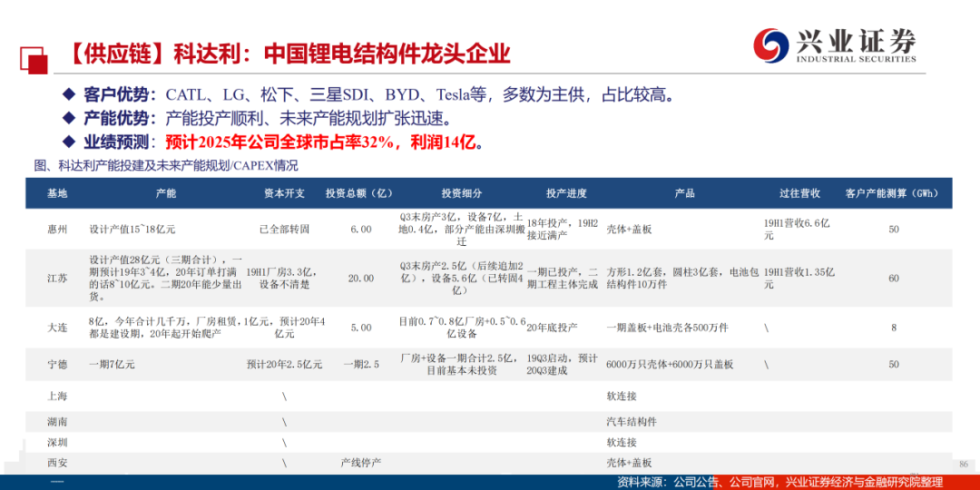Click the cell 19Q3启动，预计20Q3建成
The height and width of the screenshot is (490, 980).
563,365
